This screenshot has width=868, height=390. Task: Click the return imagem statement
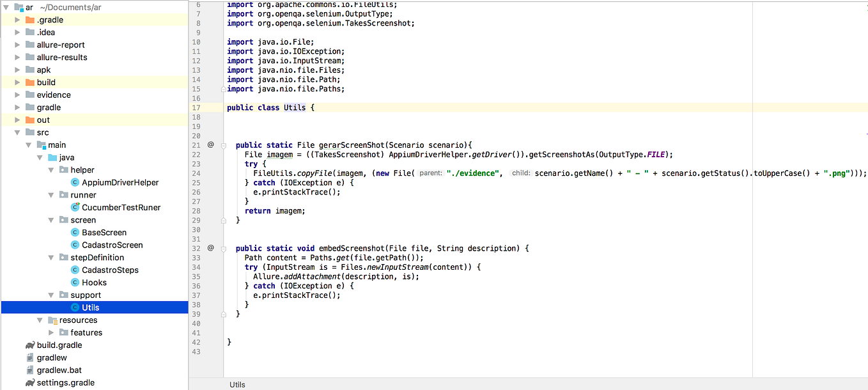coord(275,210)
